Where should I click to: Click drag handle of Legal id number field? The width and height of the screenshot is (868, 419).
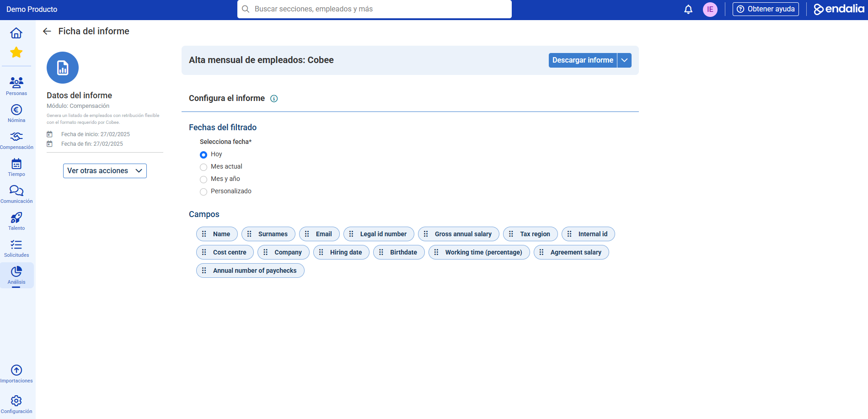(x=351, y=234)
